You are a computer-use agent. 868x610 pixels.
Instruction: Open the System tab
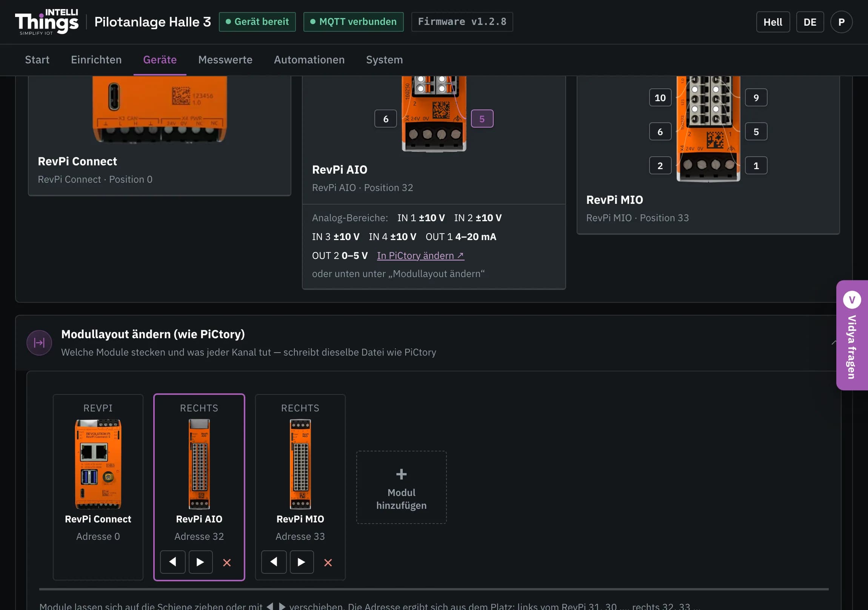pos(385,60)
